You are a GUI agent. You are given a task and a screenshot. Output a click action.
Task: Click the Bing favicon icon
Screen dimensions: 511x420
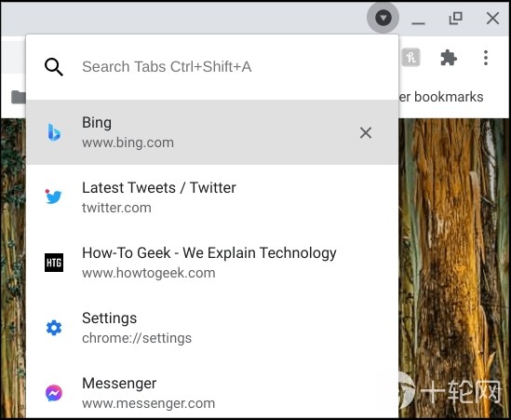(x=54, y=132)
